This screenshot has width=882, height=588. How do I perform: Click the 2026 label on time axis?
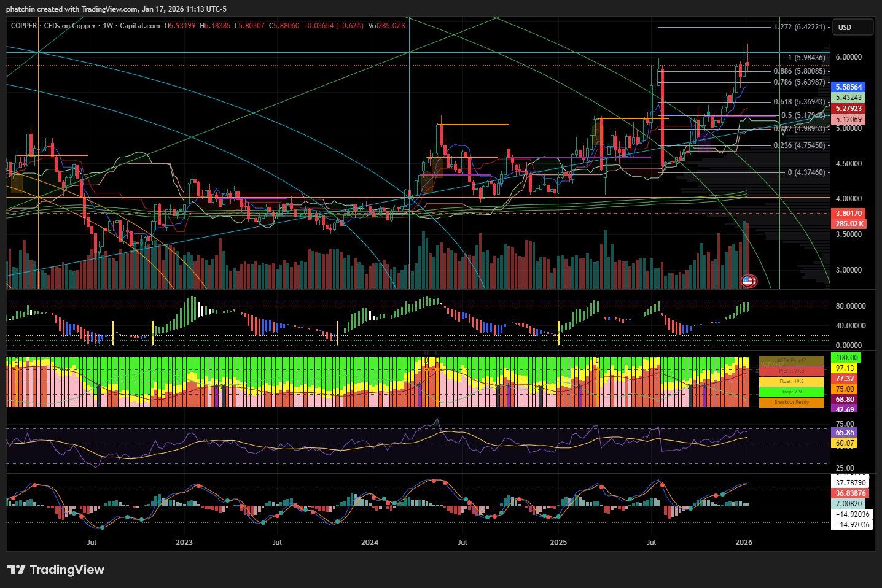tap(743, 543)
